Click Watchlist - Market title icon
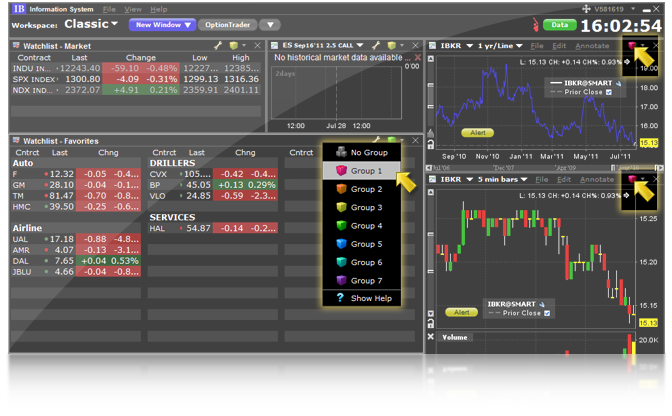Viewport: 672px width, 416px height. 16,45
